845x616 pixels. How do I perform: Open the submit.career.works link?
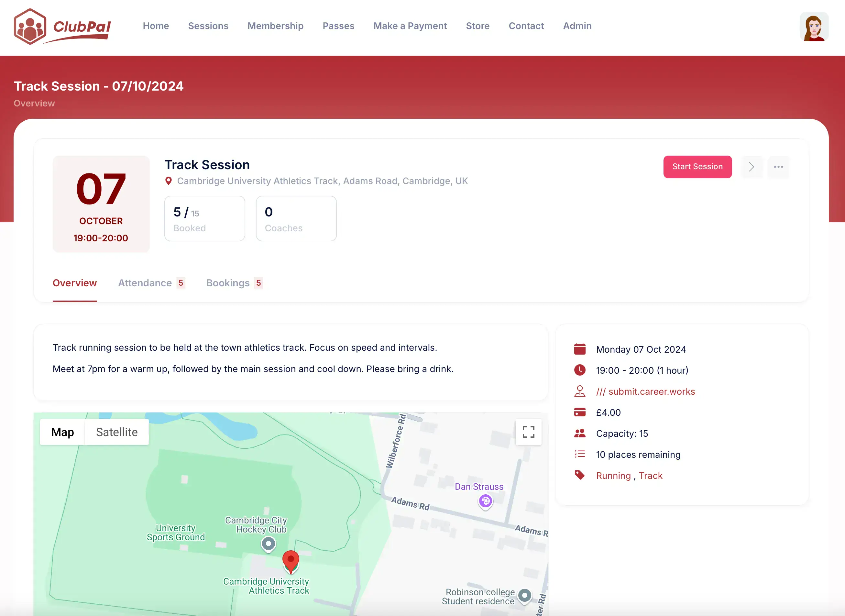645,391
